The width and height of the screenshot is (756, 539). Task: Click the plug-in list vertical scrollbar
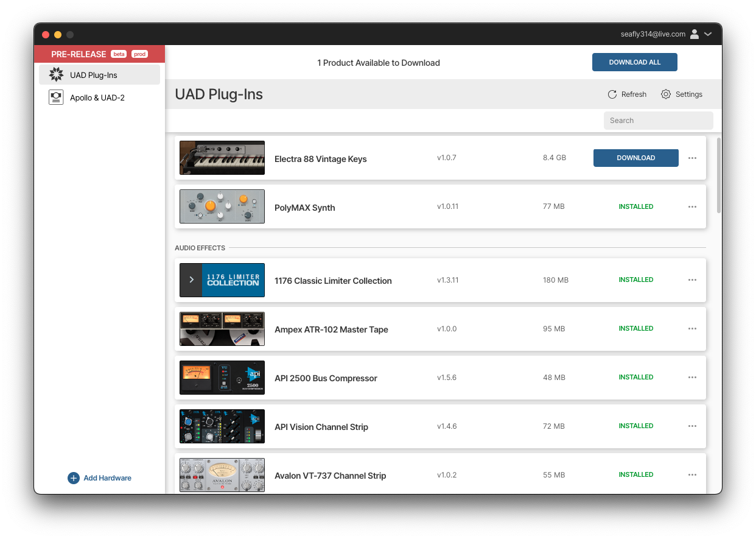[719, 175]
